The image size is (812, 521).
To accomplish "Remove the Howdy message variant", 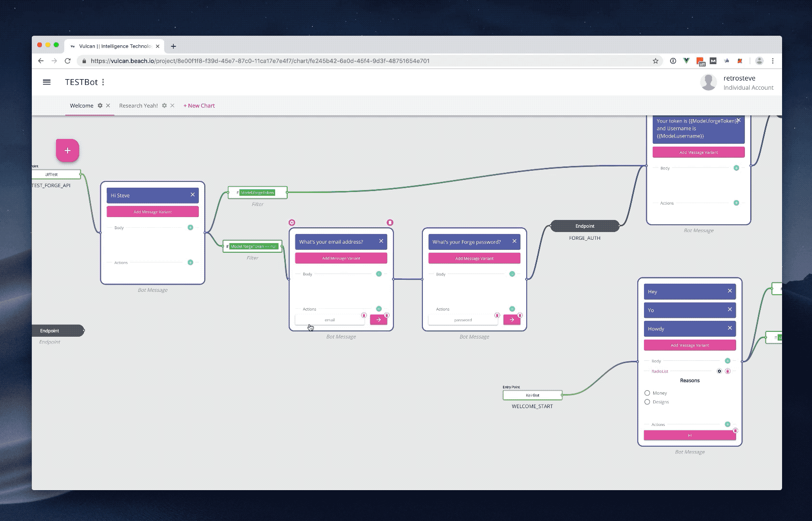I will click(x=729, y=328).
